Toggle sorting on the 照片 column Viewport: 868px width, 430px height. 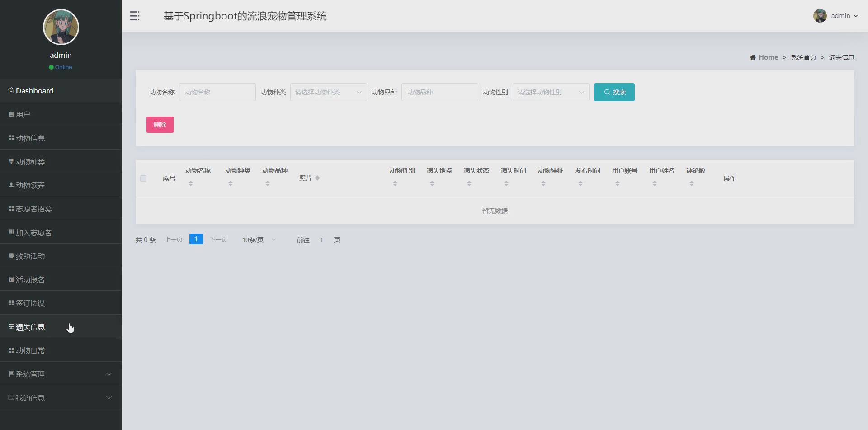pos(318,178)
